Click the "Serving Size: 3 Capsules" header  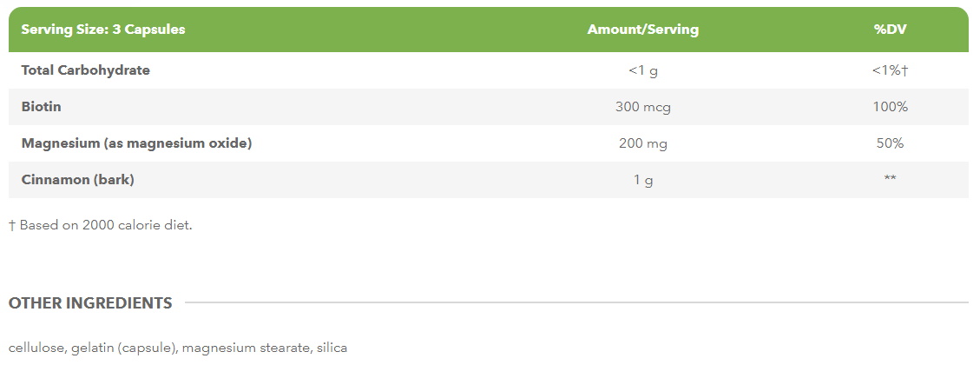point(102,30)
